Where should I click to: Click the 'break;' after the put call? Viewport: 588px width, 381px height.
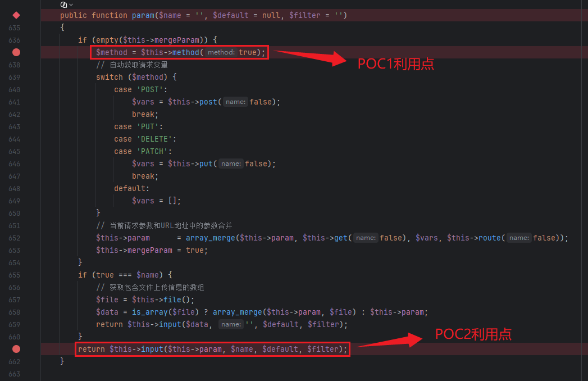145,176
